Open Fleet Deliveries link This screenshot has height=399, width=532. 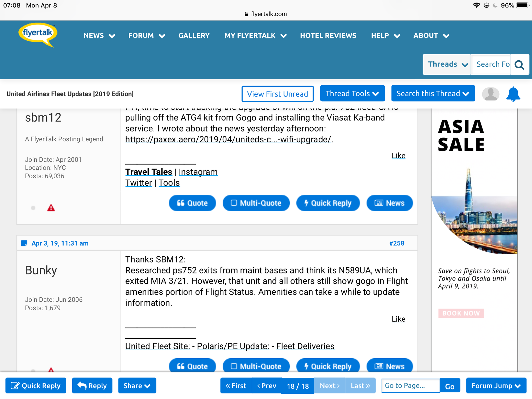coord(305,346)
